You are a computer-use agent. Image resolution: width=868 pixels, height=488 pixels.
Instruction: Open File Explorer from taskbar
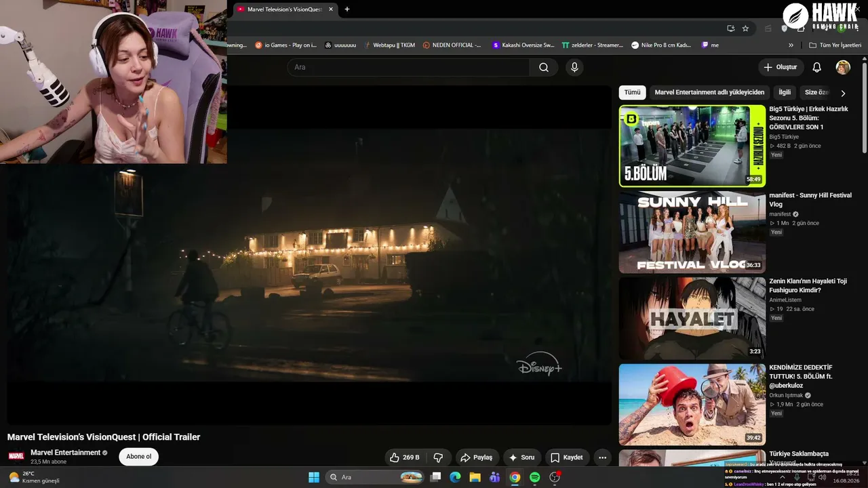point(475,477)
